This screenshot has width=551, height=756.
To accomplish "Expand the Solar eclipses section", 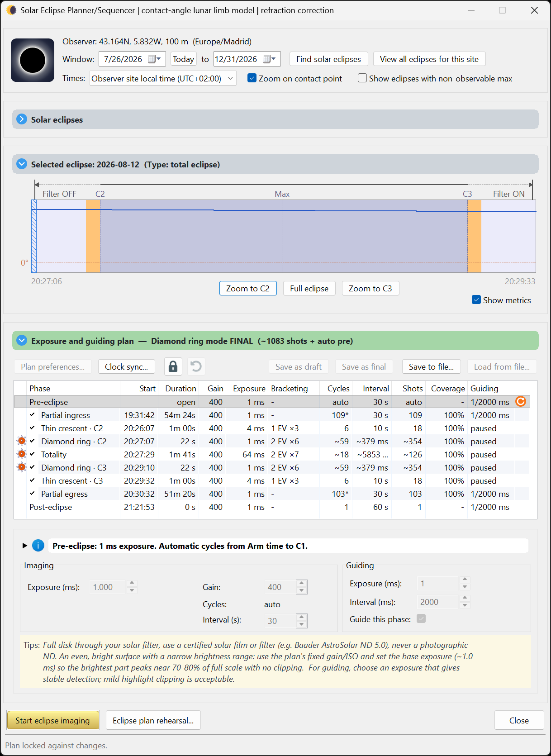I will click(22, 119).
